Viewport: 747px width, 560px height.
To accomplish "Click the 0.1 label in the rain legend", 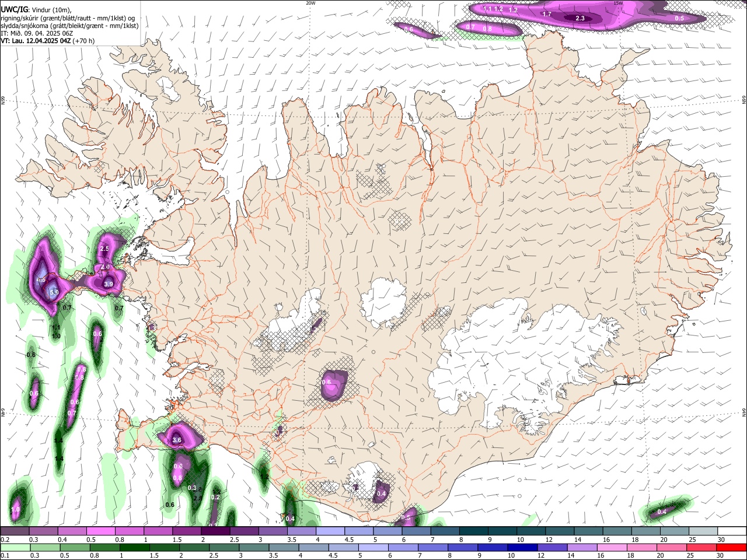I will pyautogui.click(x=5, y=556).
